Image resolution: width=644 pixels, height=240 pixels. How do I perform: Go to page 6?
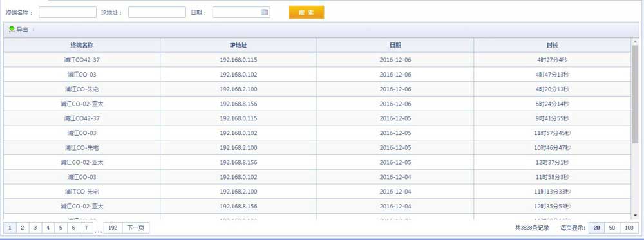pyautogui.click(x=73, y=228)
